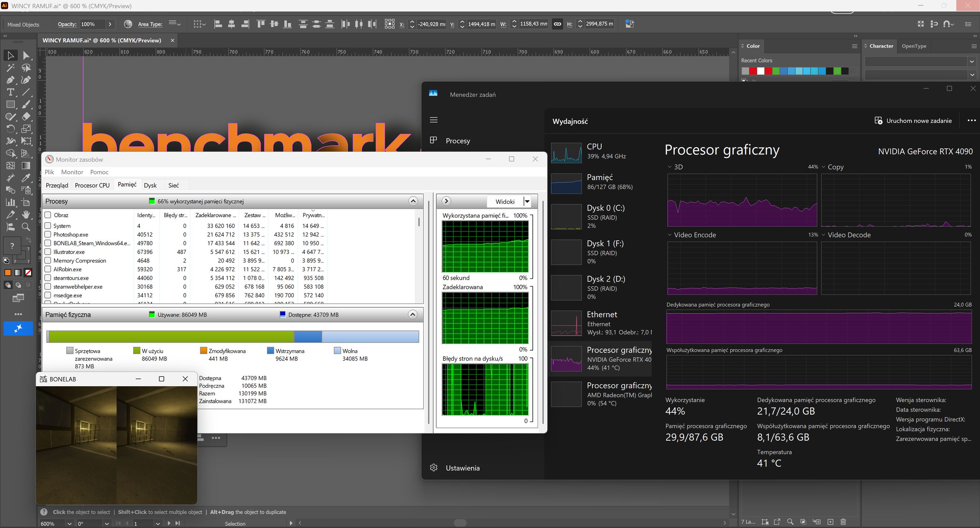The image size is (980, 528).
Task: Select the Illustrator.exe checkbox
Action: point(48,252)
